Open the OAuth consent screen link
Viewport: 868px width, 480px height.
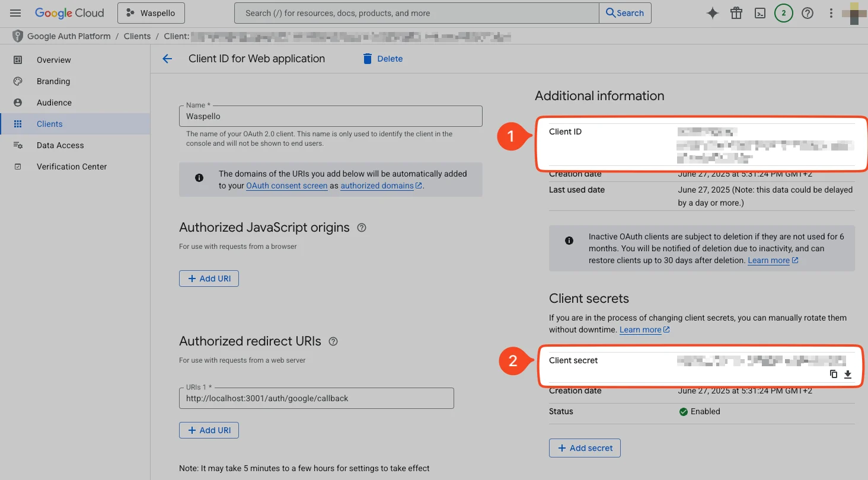tap(287, 185)
